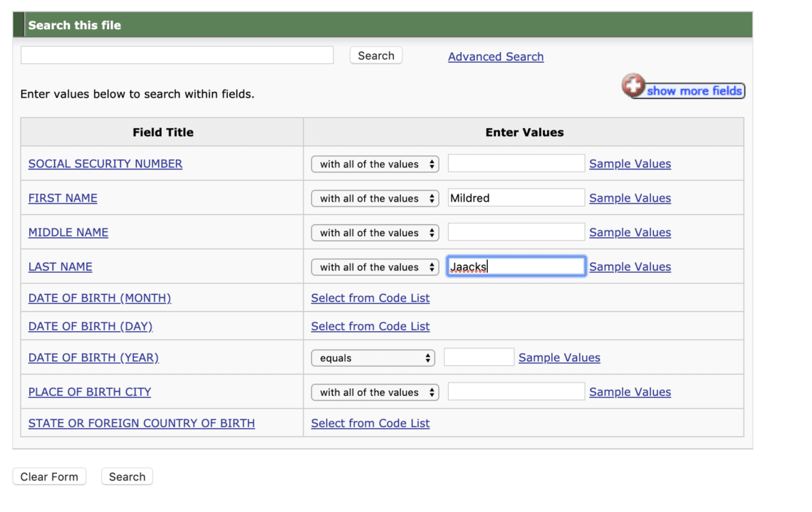Viewport: 812px width, 512px height.
Task: Click the Search button beside the top search box
Action: pyautogui.click(x=375, y=55)
